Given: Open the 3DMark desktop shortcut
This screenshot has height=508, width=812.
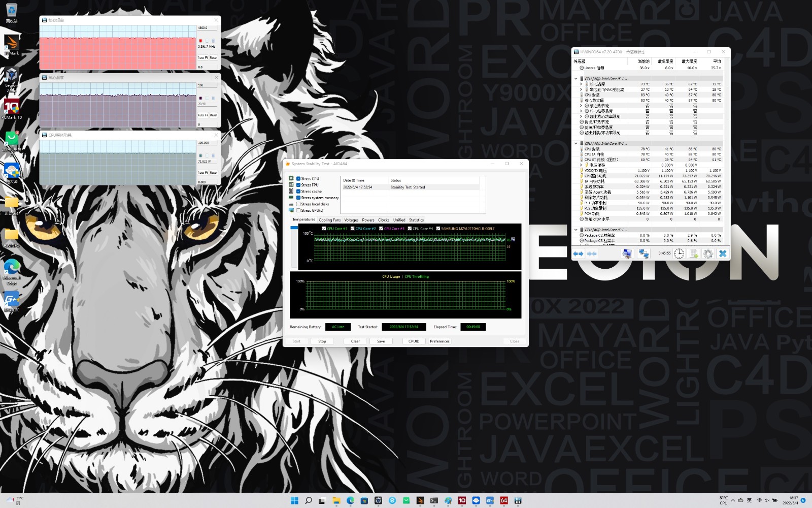Looking at the screenshot, I should click(12, 44).
